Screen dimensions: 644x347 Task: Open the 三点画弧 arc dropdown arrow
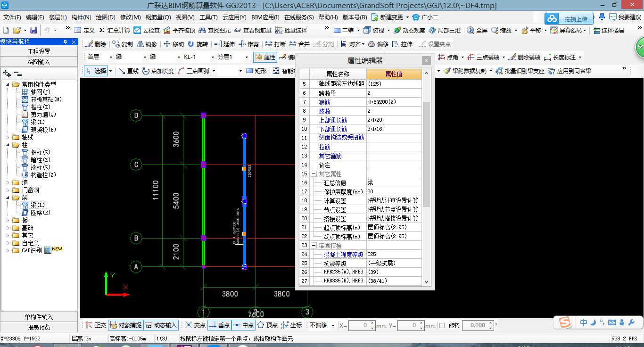(x=214, y=71)
